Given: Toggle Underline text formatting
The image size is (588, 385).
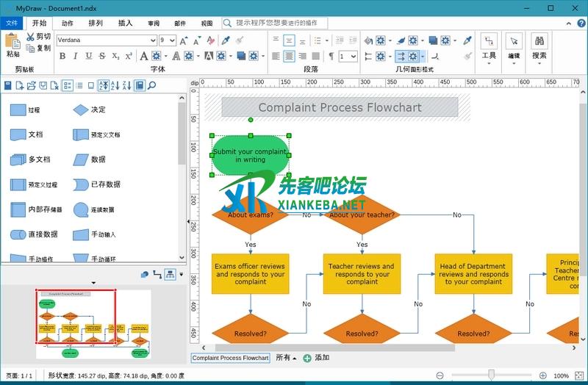Looking at the screenshot, I should click(88, 56).
